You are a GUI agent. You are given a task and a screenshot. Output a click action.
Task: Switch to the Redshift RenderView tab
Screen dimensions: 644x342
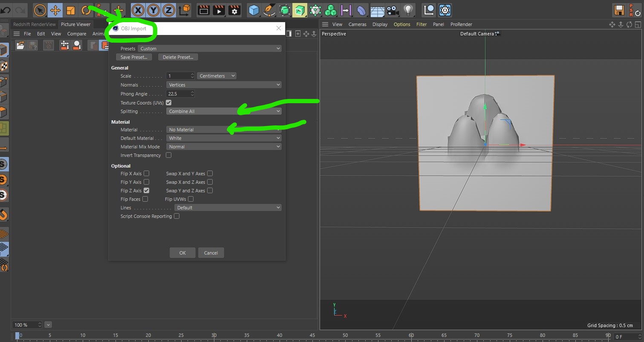coord(35,24)
